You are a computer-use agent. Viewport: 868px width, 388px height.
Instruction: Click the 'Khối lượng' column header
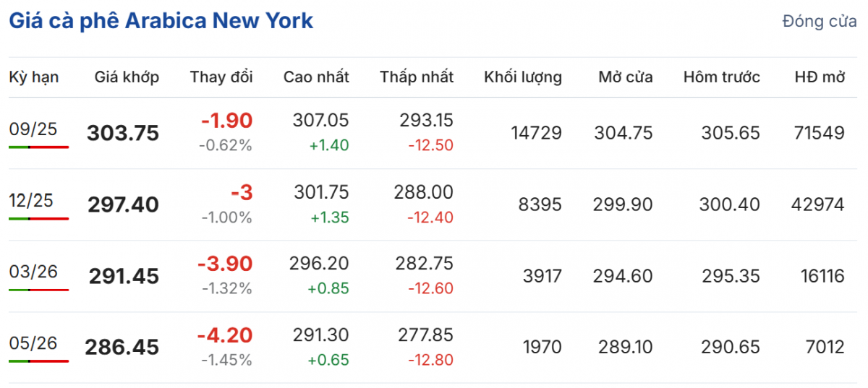coord(522,77)
